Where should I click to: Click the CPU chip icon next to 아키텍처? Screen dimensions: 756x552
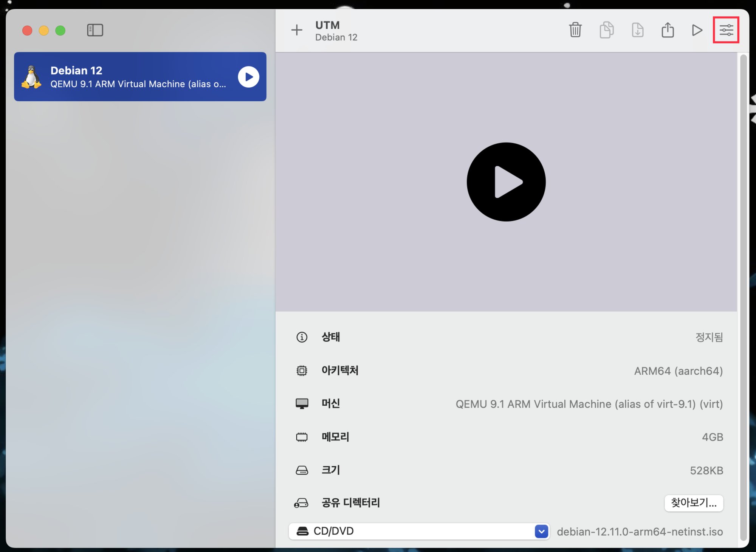(x=302, y=371)
